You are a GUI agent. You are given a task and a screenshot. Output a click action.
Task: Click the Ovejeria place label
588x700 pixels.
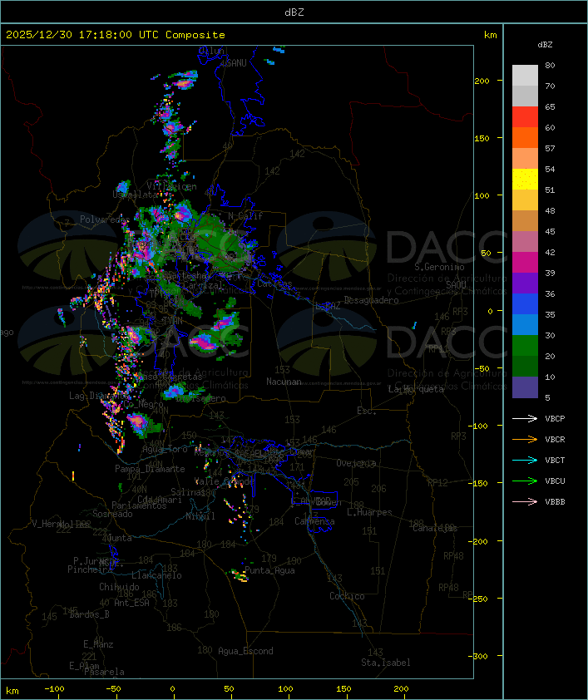click(x=356, y=463)
